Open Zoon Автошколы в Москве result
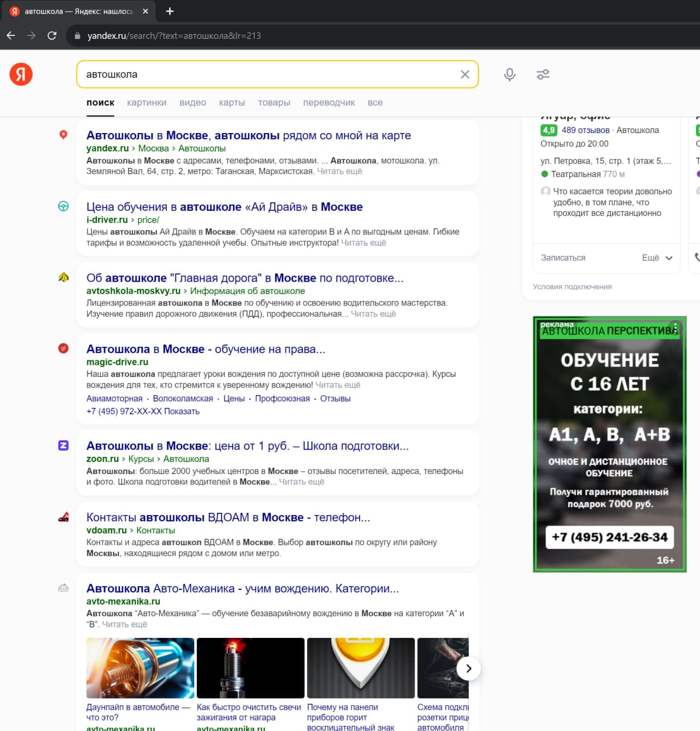 coord(247,446)
